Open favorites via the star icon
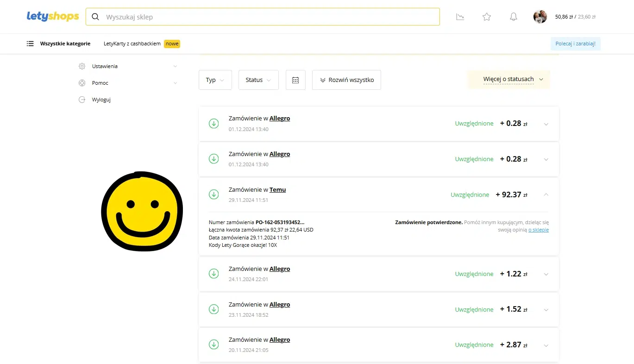The width and height of the screenshot is (634, 364). [486, 17]
